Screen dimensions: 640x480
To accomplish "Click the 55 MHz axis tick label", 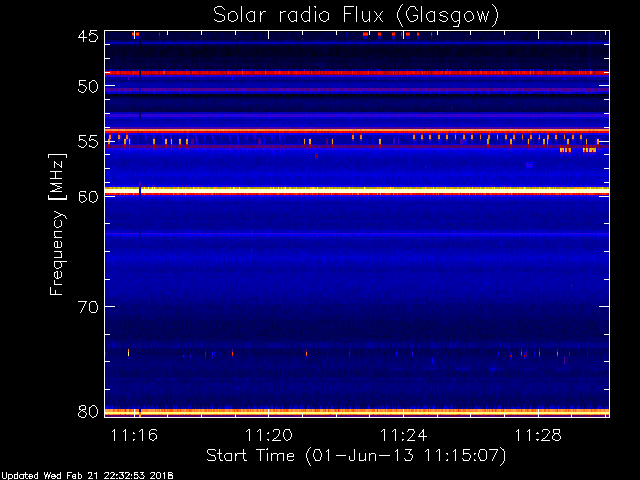I will coord(88,142).
